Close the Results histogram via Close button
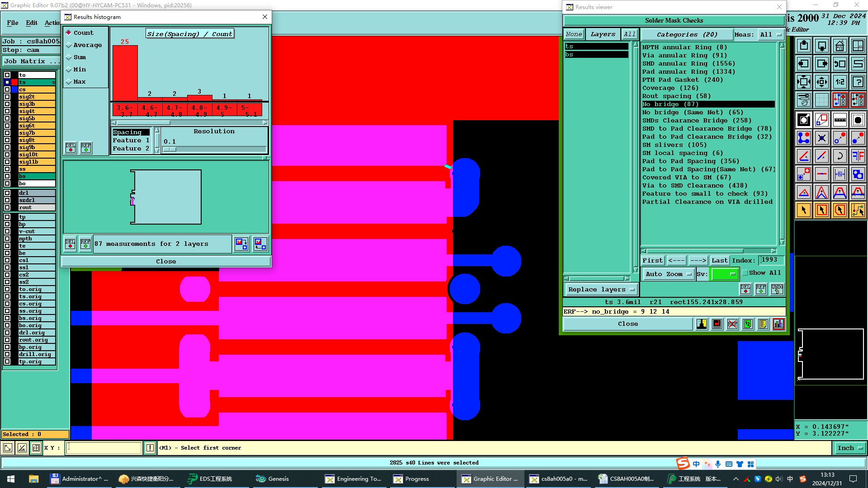Viewport: 868px width, 488px height. [166, 262]
